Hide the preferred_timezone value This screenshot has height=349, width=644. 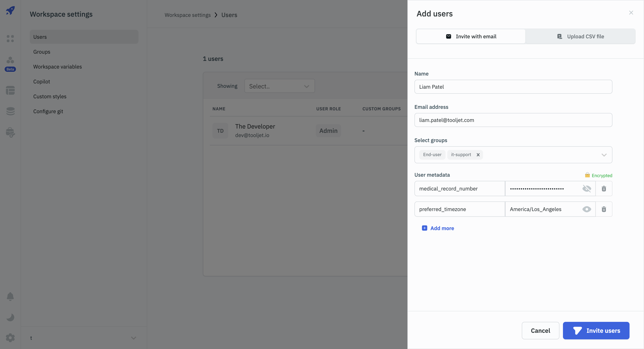(587, 209)
